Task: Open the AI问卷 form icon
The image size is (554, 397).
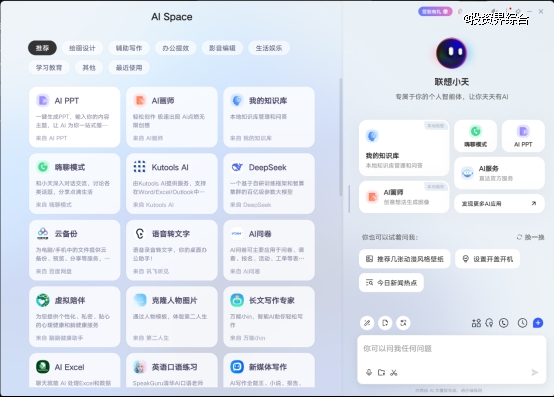Action: [237, 233]
